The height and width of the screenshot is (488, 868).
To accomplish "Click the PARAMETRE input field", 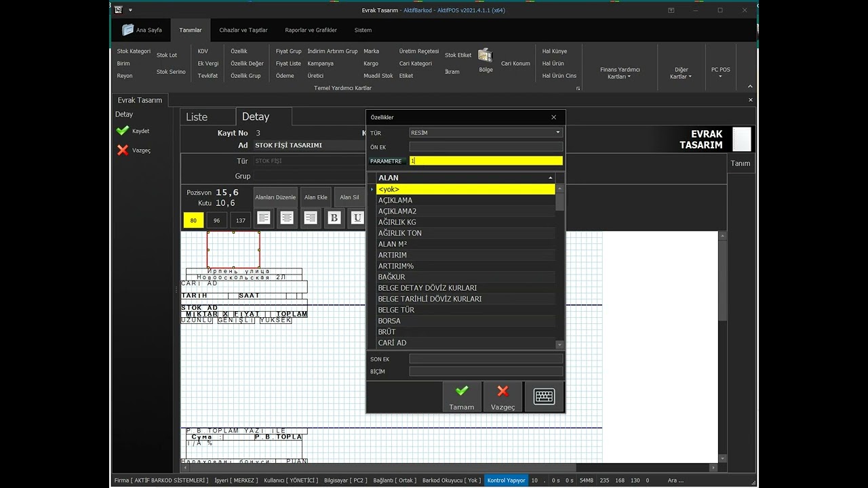I will pyautogui.click(x=486, y=161).
